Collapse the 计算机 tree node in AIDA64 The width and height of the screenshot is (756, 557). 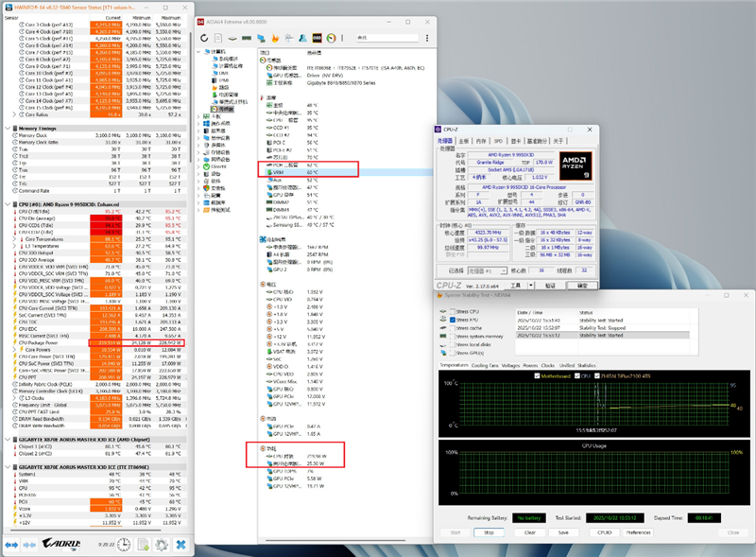[x=198, y=50]
